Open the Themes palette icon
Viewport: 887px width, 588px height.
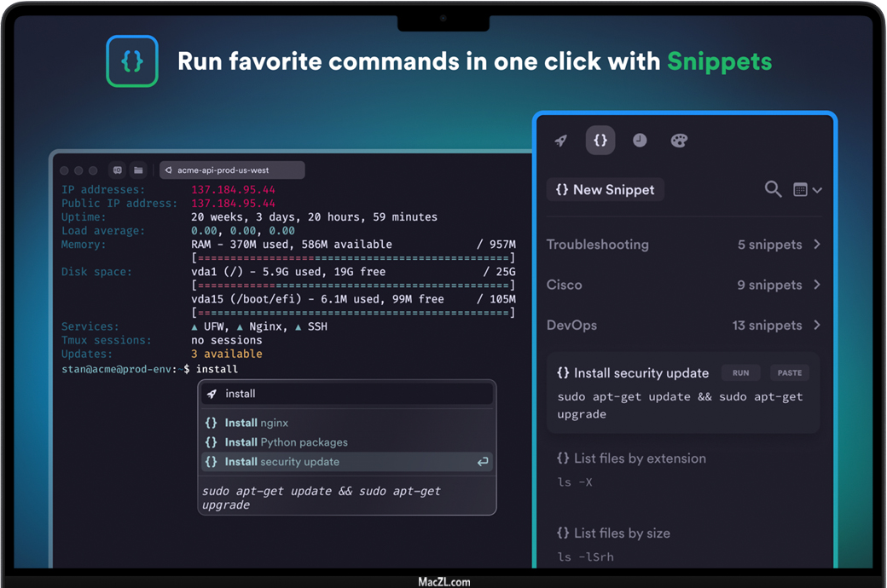679,141
